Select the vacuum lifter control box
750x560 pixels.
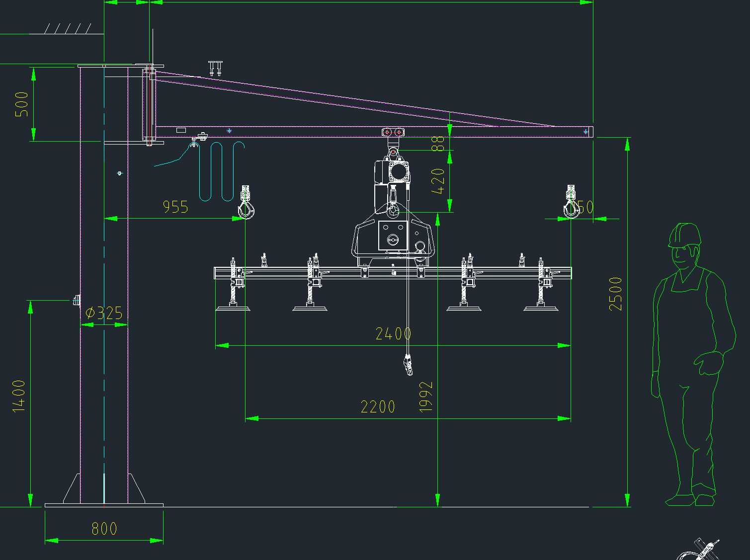[x=393, y=236]
